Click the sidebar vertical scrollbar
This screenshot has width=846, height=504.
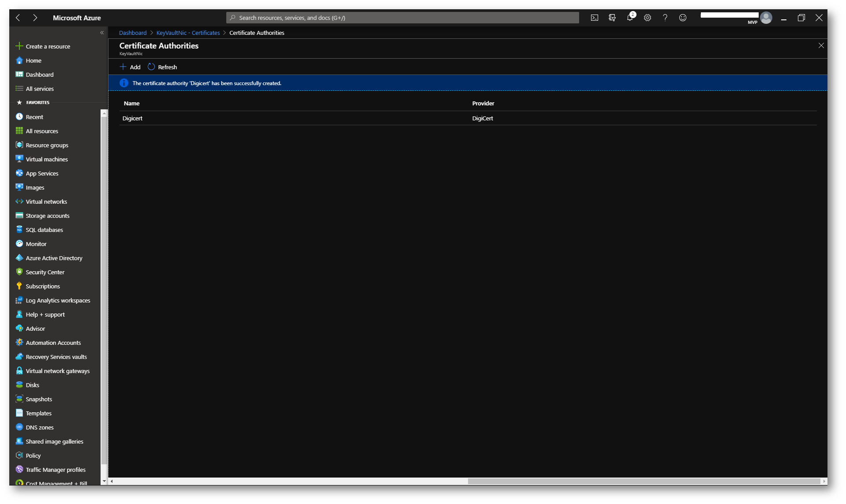104,291
